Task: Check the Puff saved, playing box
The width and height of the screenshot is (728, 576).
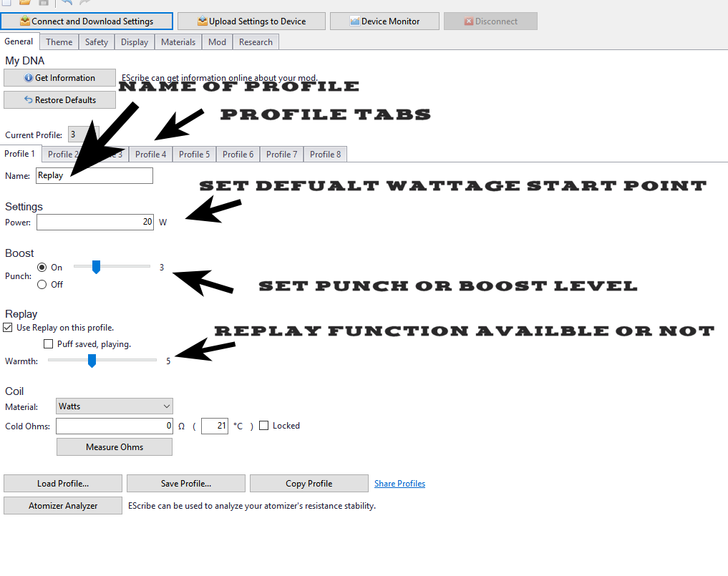Action: pyautogui.click(x=49, y=344)
